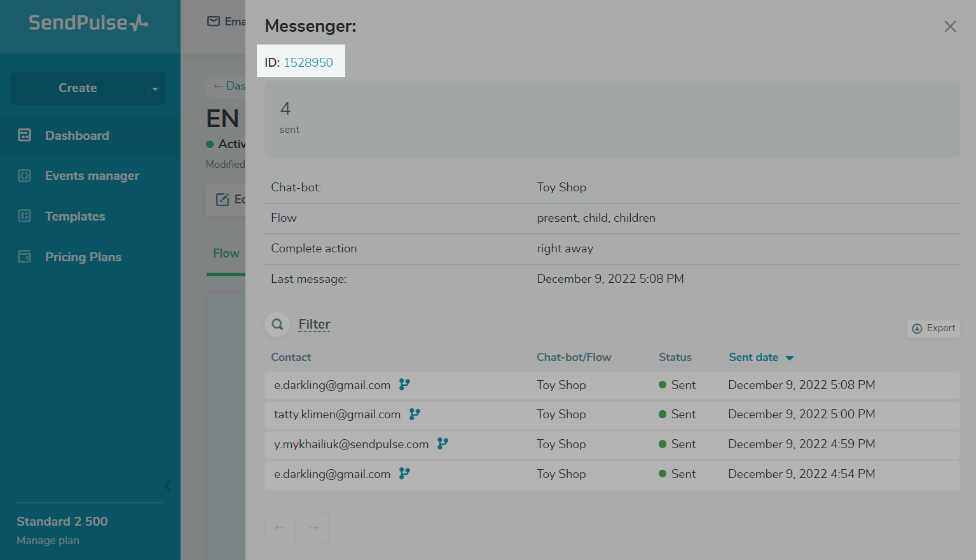Click the Edit pencil icon

point(223,200)
